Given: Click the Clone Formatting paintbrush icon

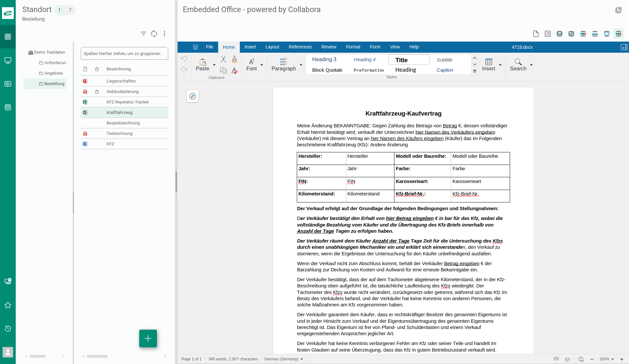Looking at the screenshot, I should click(x=234, y=59).
